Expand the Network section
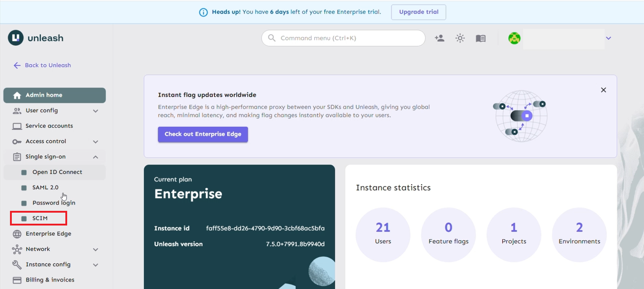The width and height of the screenshot is (644, 289). (95, 249)
